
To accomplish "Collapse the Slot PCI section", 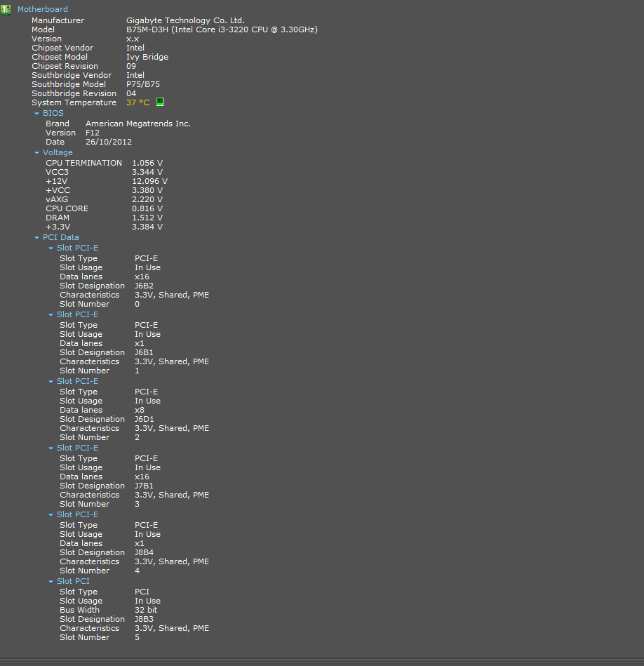I will pos(51,582).
